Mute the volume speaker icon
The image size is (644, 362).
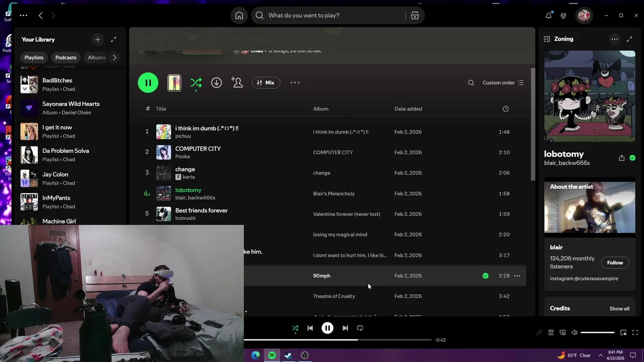(575, 332)
